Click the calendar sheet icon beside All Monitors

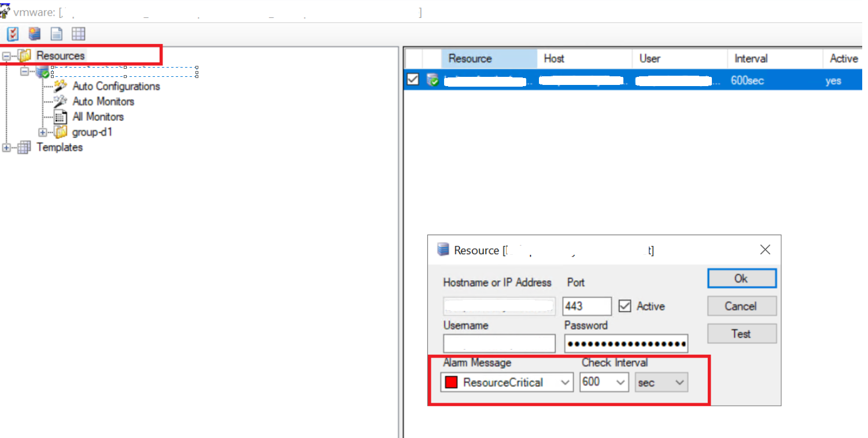tap(61, 117)
